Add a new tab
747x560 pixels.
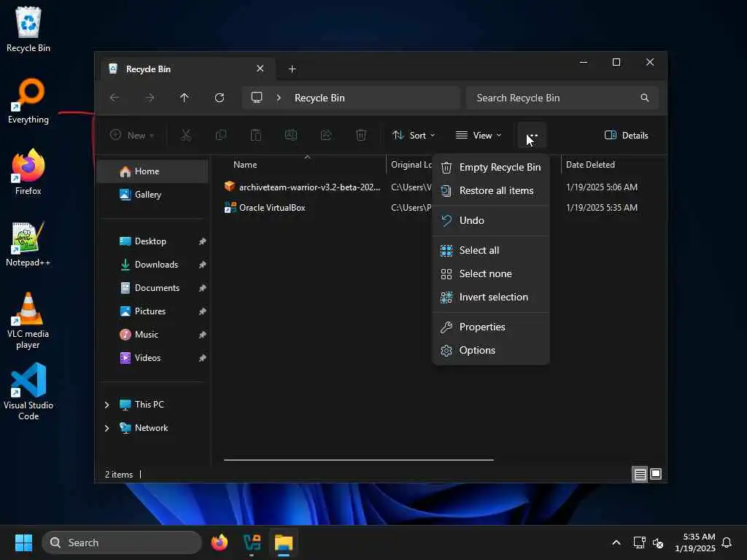tap(292, 69)
